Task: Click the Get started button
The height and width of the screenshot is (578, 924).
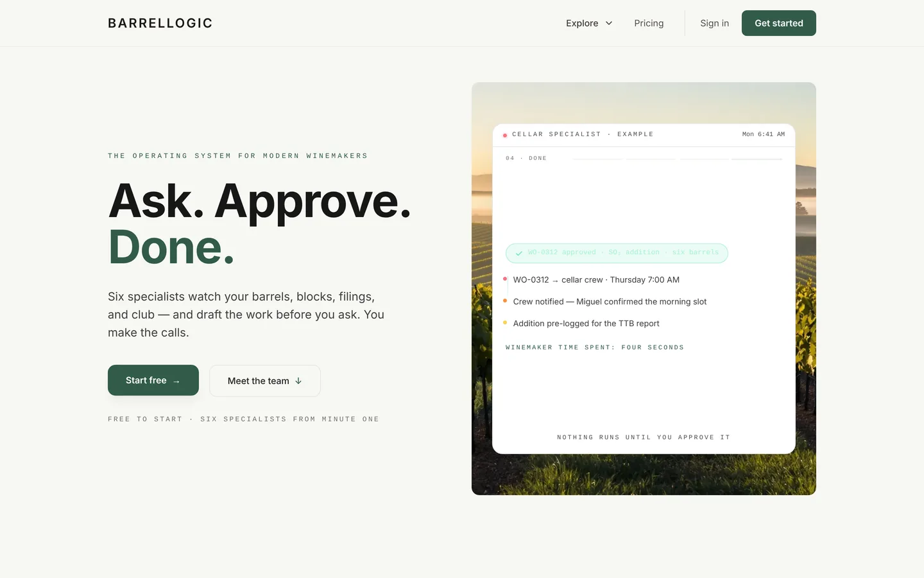Action: coord(778,23)
